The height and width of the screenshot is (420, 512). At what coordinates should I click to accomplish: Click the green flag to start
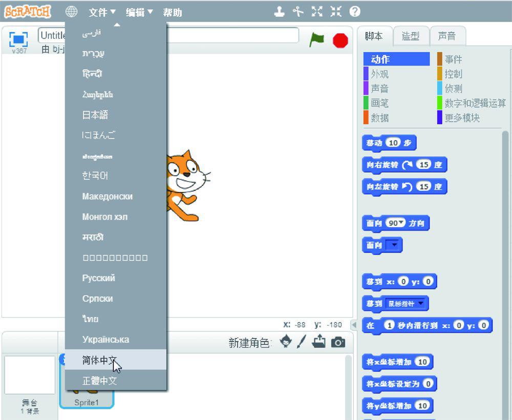click(x=316, y=40)
